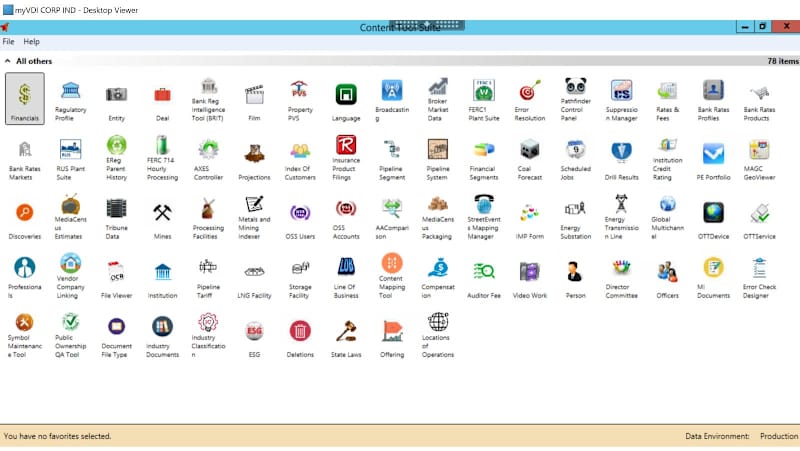Screen dimensions: 800x451
Task: Launch Metals and Mining Indexer
Action: coord(254,218)
